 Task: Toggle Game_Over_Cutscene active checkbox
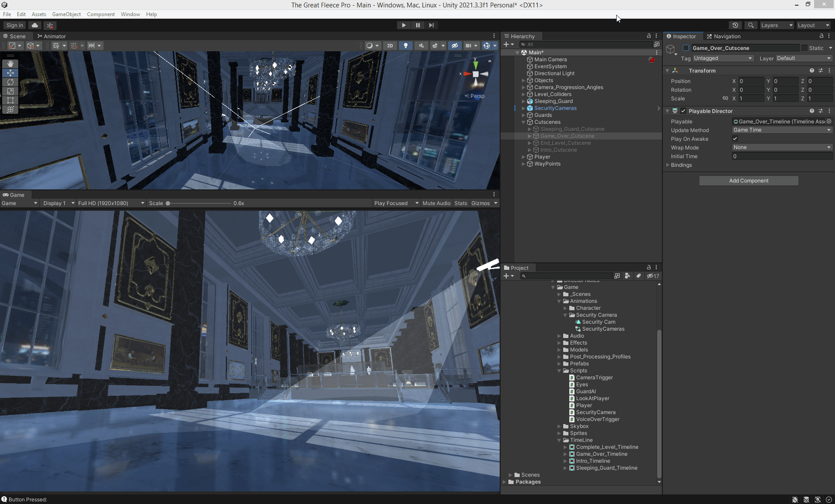coord(686,48)
